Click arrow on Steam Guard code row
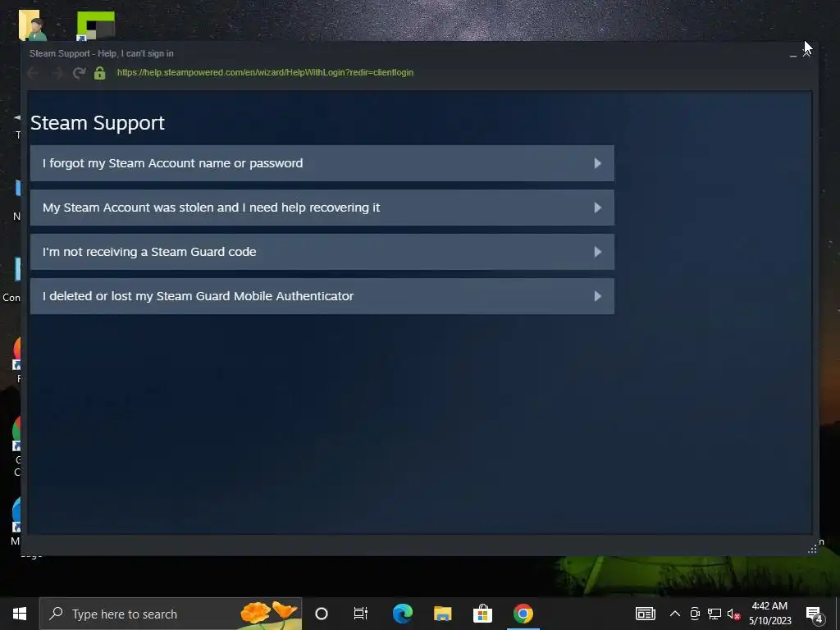This screenshot has height=630, width=840. point(598,252)
